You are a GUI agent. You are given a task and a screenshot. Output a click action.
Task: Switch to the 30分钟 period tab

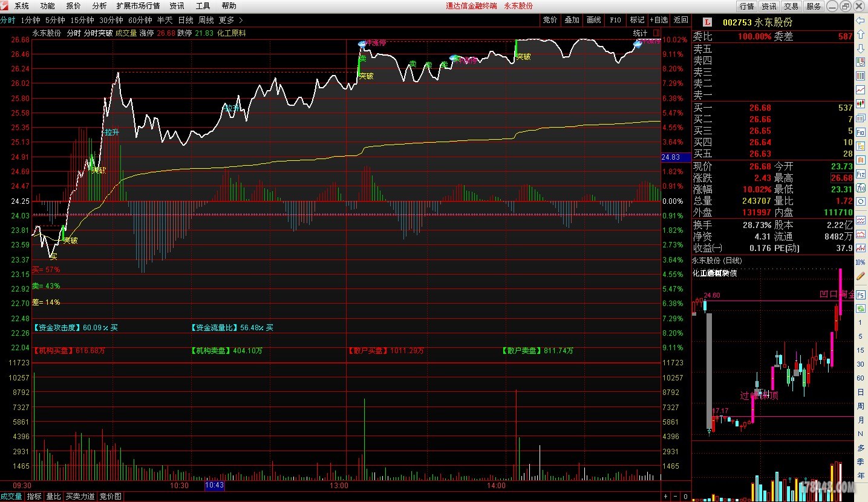tap(111, 20)
